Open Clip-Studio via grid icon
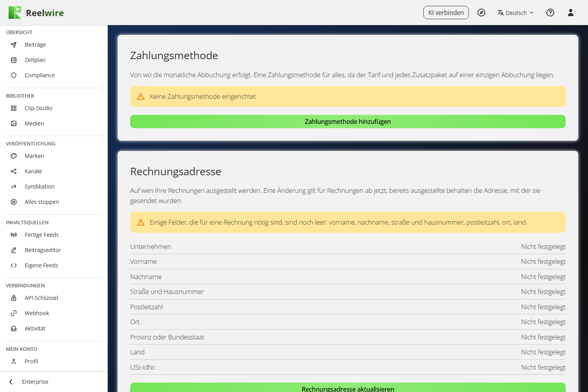 (x=14, y=108)
